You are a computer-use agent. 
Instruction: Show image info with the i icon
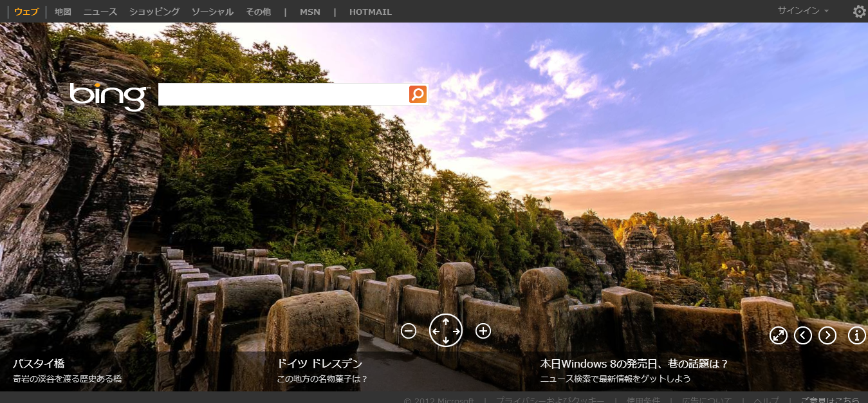[x=857, y=335]
